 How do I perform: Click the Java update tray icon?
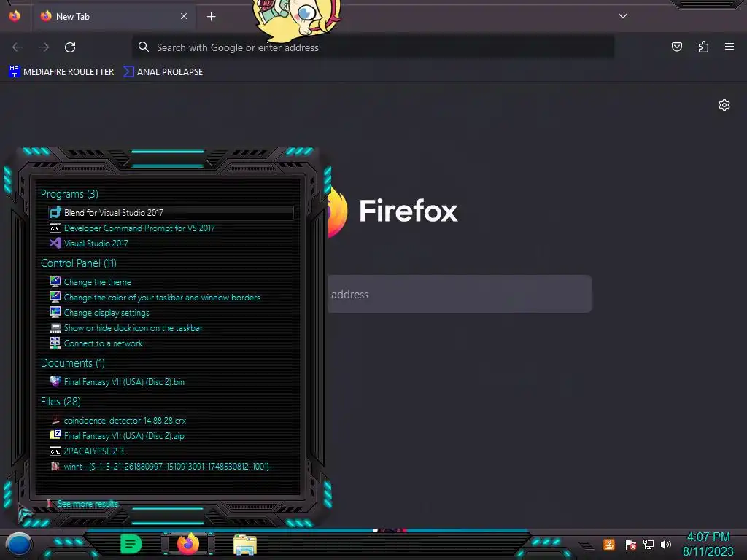pyautogui.click(x=609, y=544)
